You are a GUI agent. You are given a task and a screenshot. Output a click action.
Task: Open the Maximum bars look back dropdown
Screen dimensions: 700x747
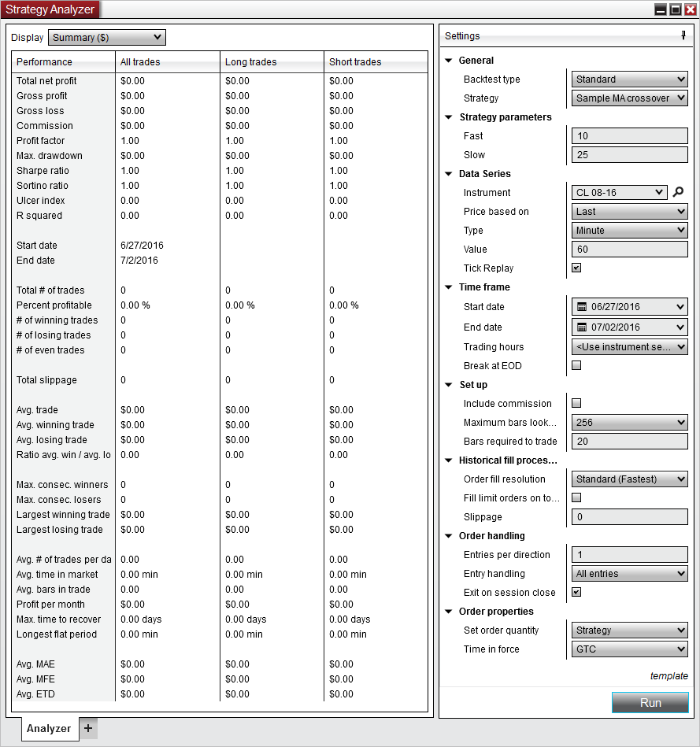pos(629,423)
